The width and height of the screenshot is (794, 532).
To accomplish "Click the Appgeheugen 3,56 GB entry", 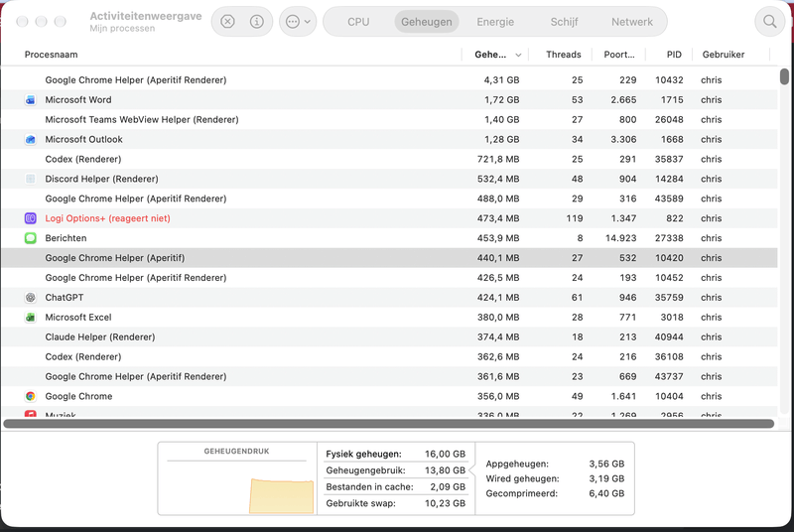I will coord(555,464).
